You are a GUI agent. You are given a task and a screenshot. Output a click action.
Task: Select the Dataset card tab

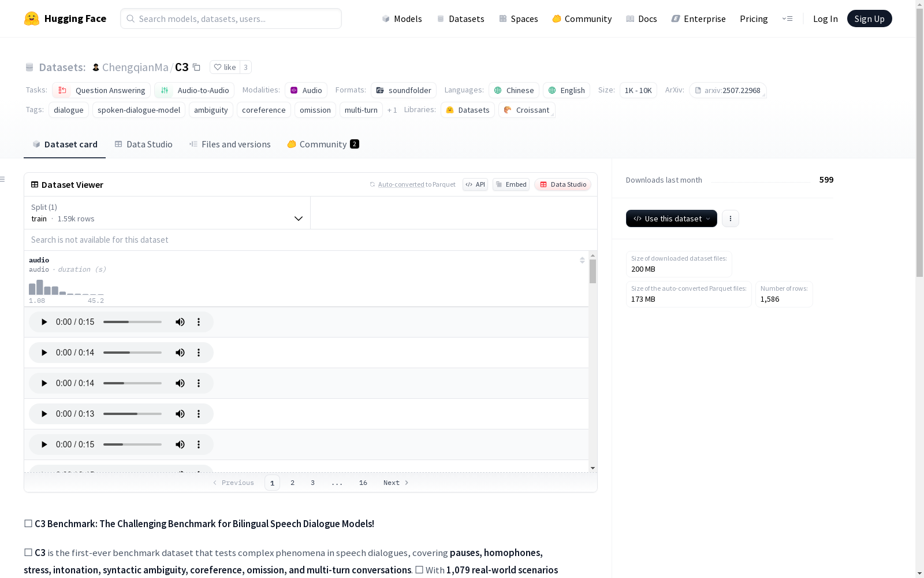pyautogui.click(x=65, y=144)
